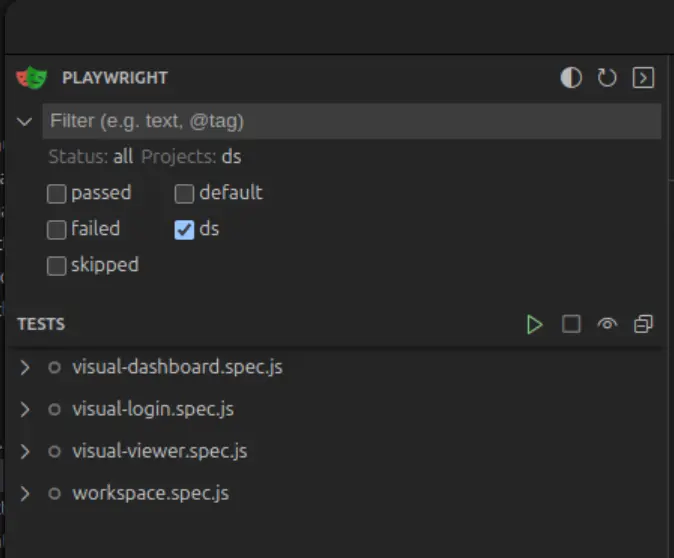Run all tests with green play button
The width and height of the screenshot is (674, 558).
535,324
